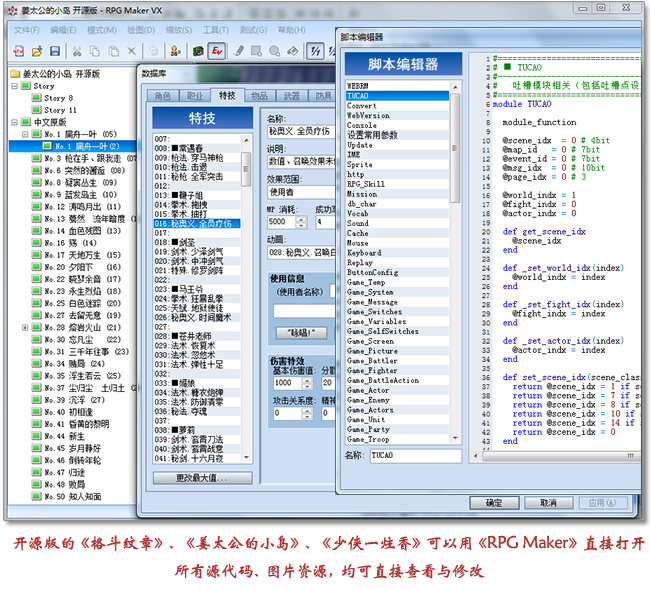This screenshot has width=650, height=590.
Task: Collapse the No.1 扁舟一叶 (05) tree node
Action: pos(25,134)
